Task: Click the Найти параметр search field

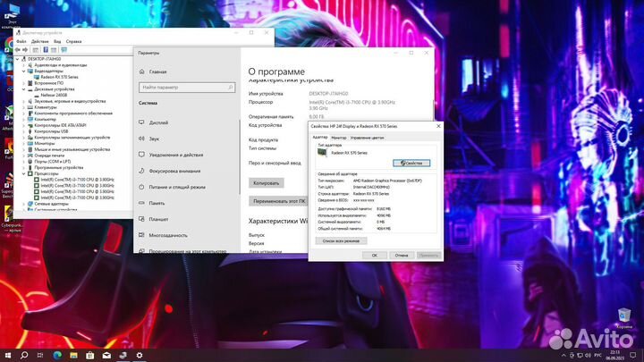Action: [x=187, y=88]
